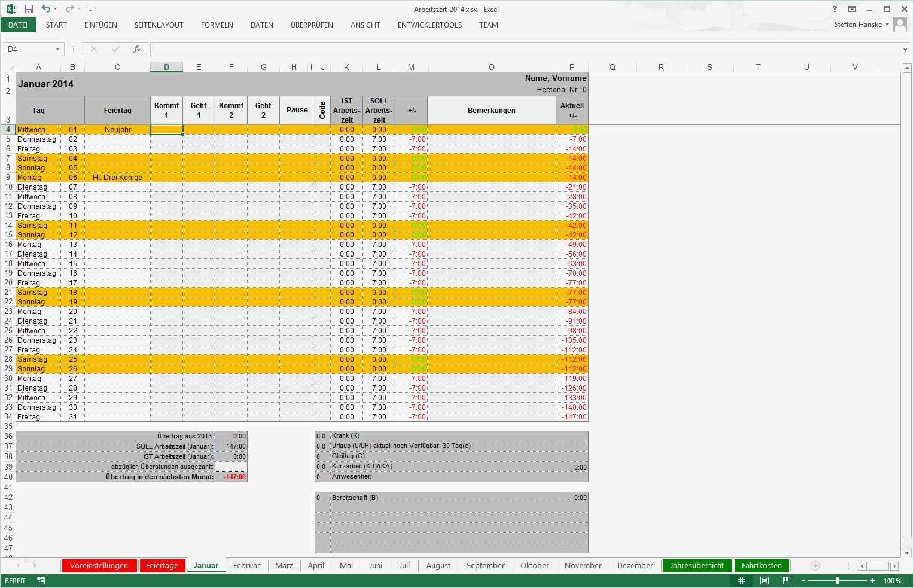The width and height of the screenshot is (914, 588).
Task: Toggle the ribbon display options control
Action: tap(852, 9)
